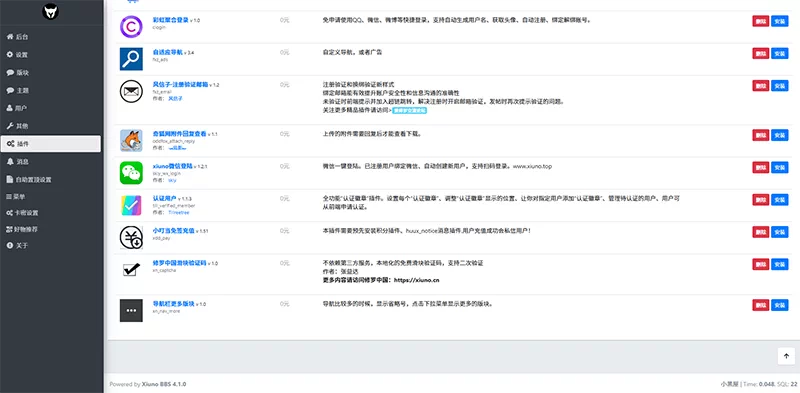The height and width of the screenshot is (393, 800).
Task: Click the fox icon of 奇狐网附件回复查看
Action: [x=131, y=140]
